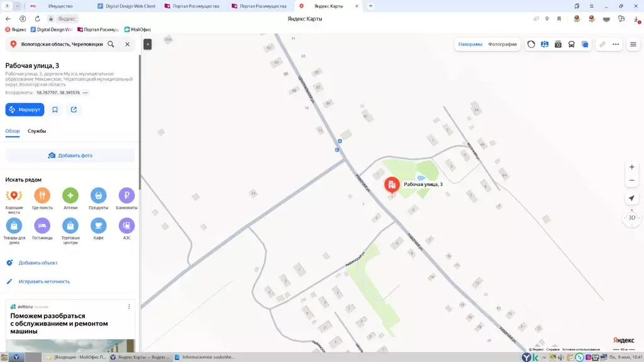The width and height of the screenshot is (644, 362).
Task: Open a new browser tab
Action: [x=370, y=6]
